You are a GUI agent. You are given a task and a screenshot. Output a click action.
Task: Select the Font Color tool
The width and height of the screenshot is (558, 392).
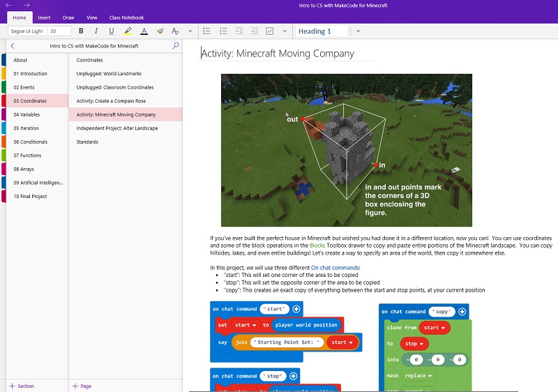(x=144, y=31)
